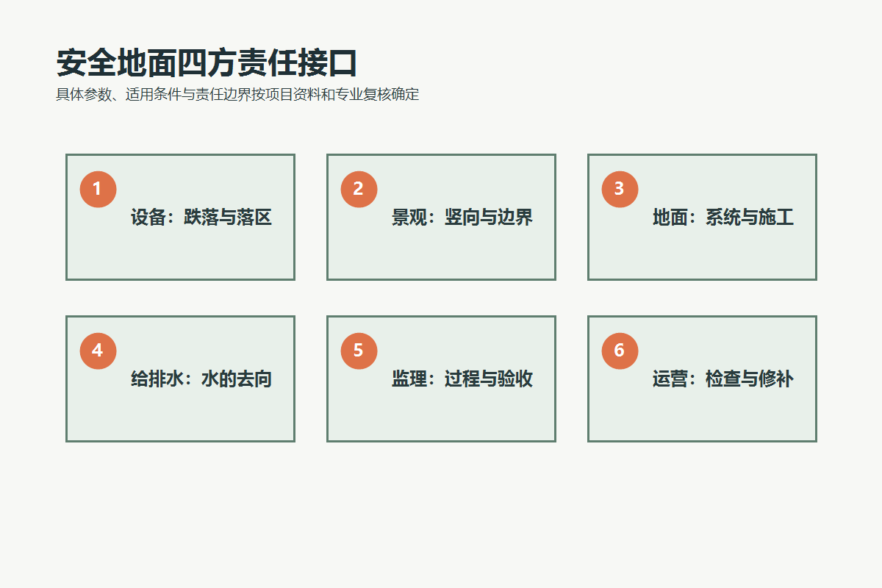Select the text 运营：检查与修补
The height and width of the screenshot is (588, 882).
[723, 379]
